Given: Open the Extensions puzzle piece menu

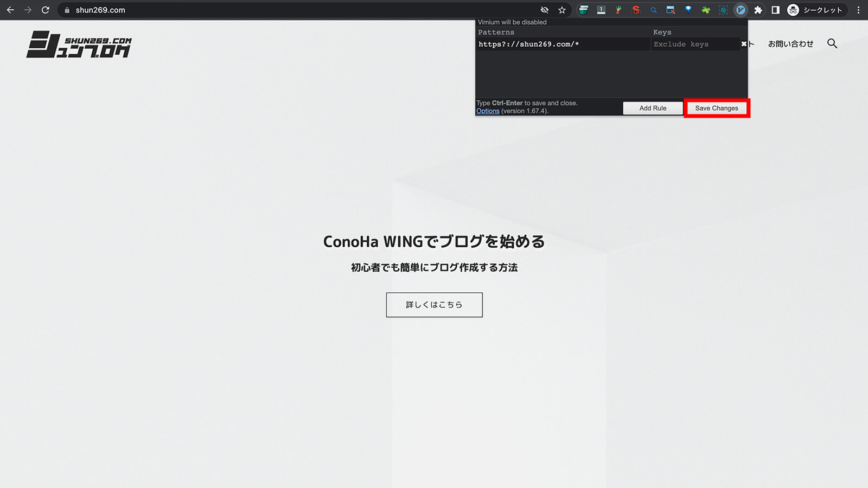Looking at the screenshot, I should [x=758, y=10].
